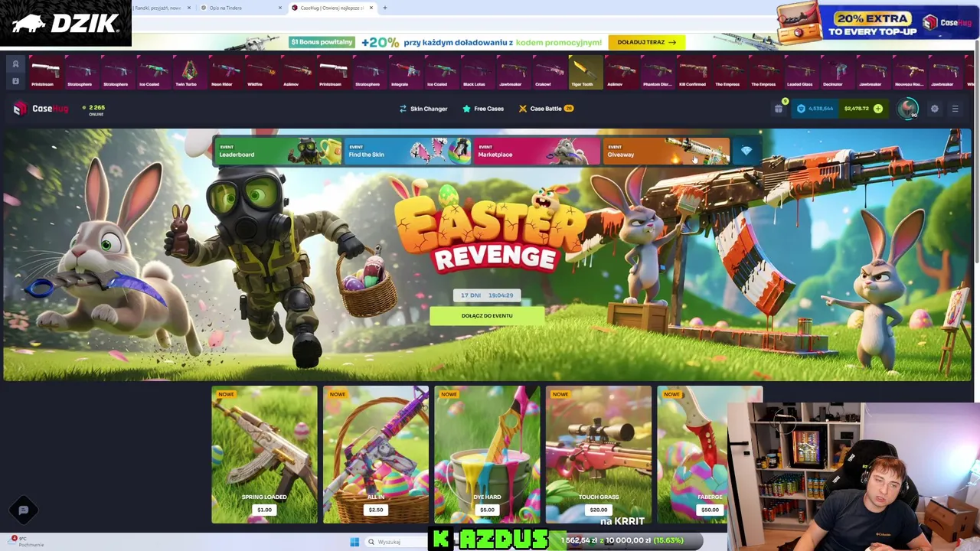Open the settings gear in site header
Screen dimensions: 980x551
(x=934, y=109)
